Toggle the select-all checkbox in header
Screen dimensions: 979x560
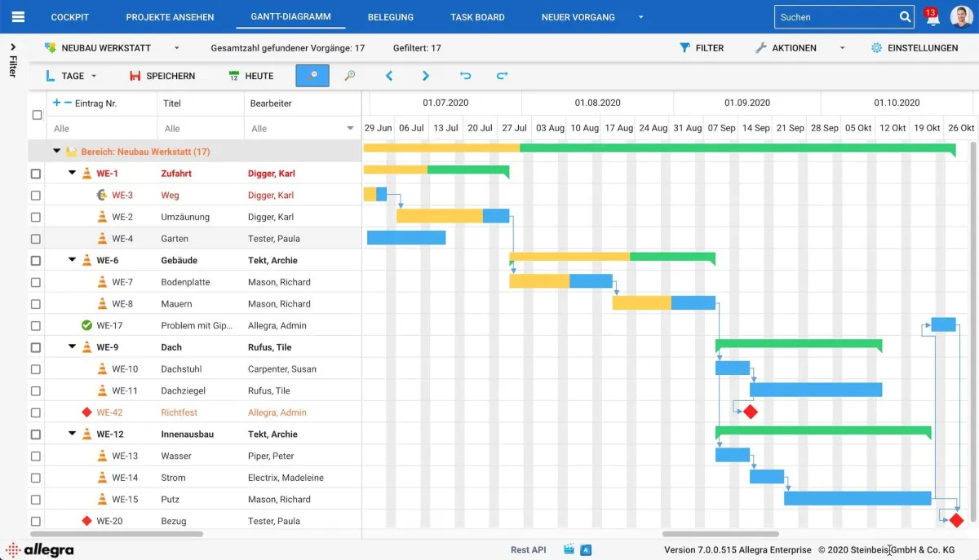click(37, 115)
